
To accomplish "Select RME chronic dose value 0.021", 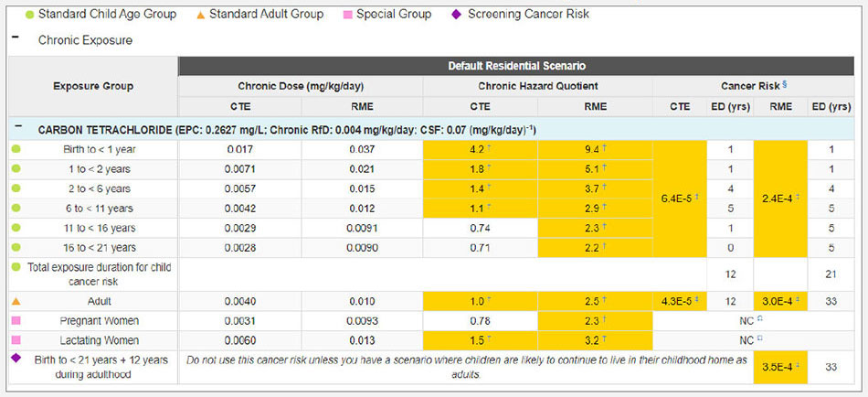I will (x=362, y=169).
